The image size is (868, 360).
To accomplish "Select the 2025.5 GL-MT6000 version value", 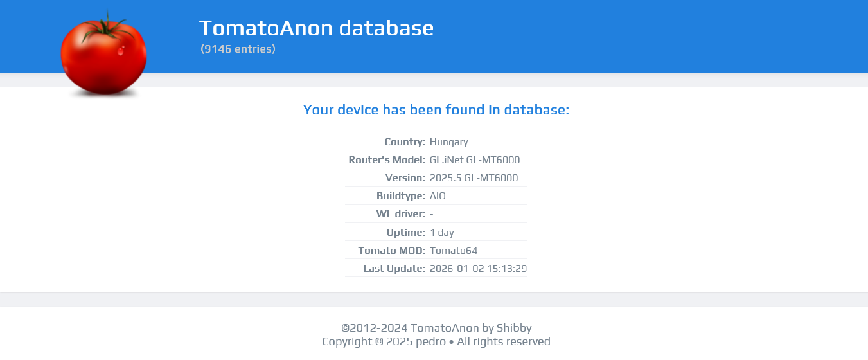I will [x=474, y=178].
